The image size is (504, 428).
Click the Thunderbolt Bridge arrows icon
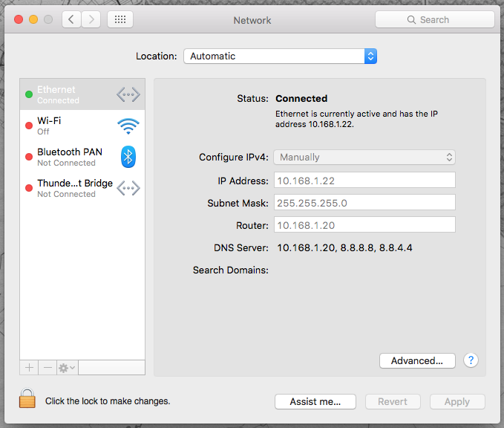pos(128,188)
